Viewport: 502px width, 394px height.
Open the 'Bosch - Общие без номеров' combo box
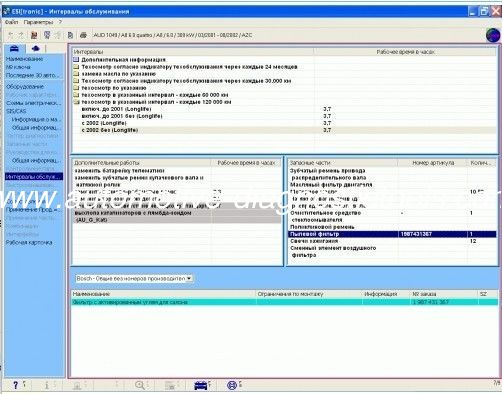tap(134, 278)
